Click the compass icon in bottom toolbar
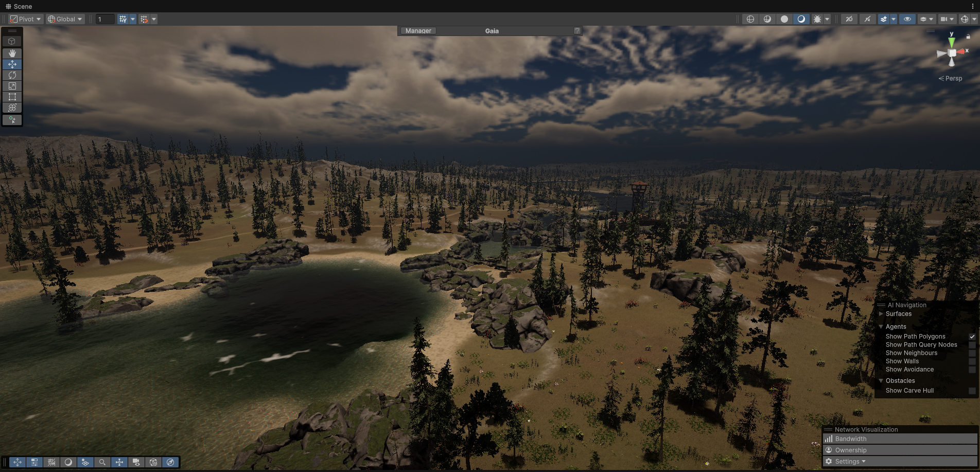980x472 pixels. click(170, 462)
